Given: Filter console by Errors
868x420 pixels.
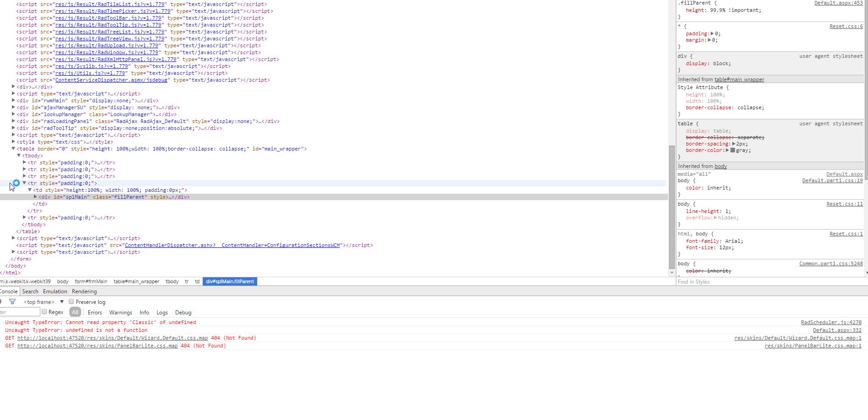Looking at the screenshot, I should pos(95,313).
